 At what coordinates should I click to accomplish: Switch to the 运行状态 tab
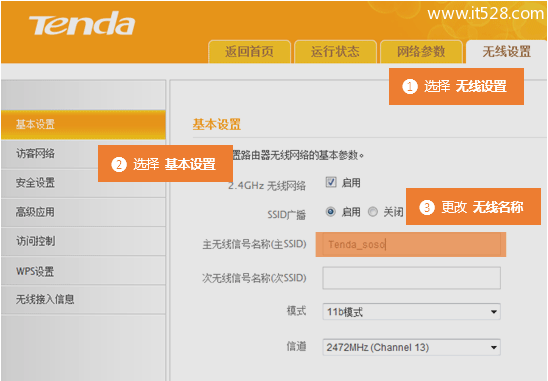[x=335, y=51]
